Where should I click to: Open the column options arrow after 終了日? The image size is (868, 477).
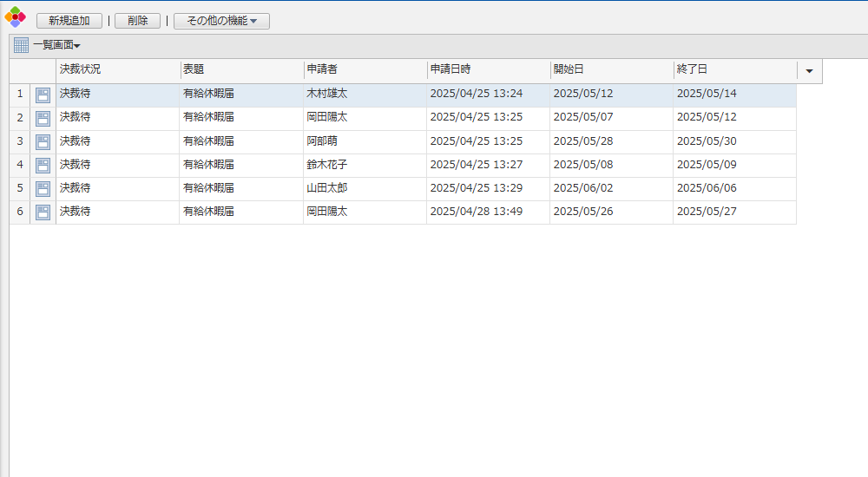pos(809,71)
